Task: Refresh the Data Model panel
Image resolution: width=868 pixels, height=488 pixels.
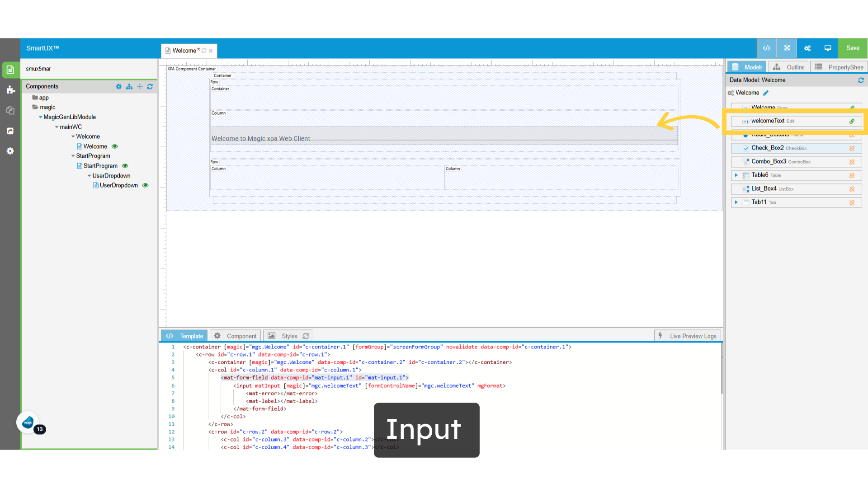Action: coord(861,80)
